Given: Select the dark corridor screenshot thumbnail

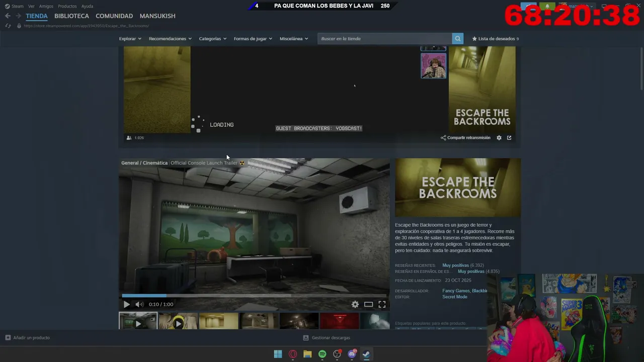Looking at the screenshot, I should (x=299, y=321).
